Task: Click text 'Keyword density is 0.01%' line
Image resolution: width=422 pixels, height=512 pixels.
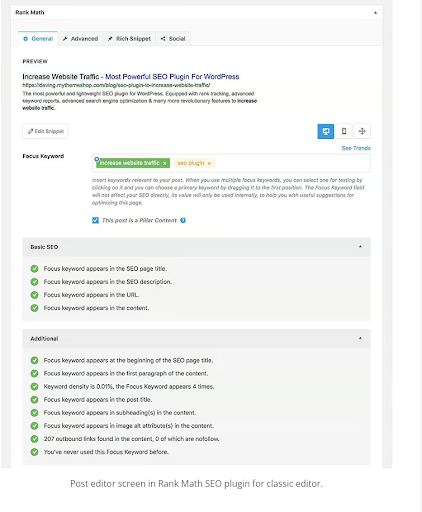Action: [129, 387]
